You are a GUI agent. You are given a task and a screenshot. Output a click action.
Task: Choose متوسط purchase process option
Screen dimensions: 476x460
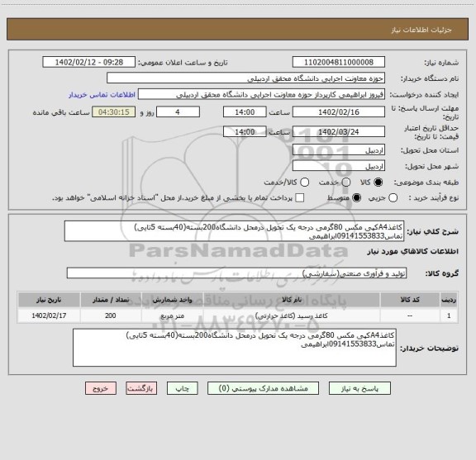(x=356, y=198)
